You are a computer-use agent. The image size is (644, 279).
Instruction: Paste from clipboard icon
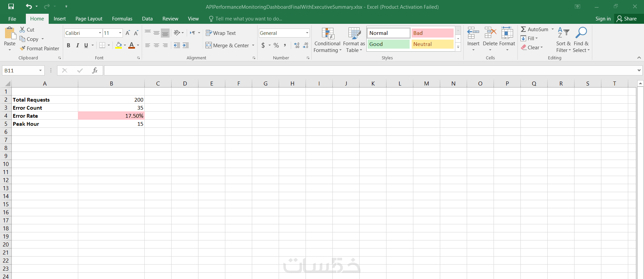(x=10, y=33)
